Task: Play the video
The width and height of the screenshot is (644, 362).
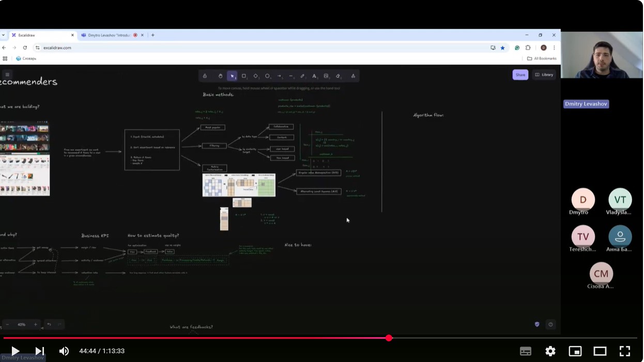Action: [x=16, y=351]
